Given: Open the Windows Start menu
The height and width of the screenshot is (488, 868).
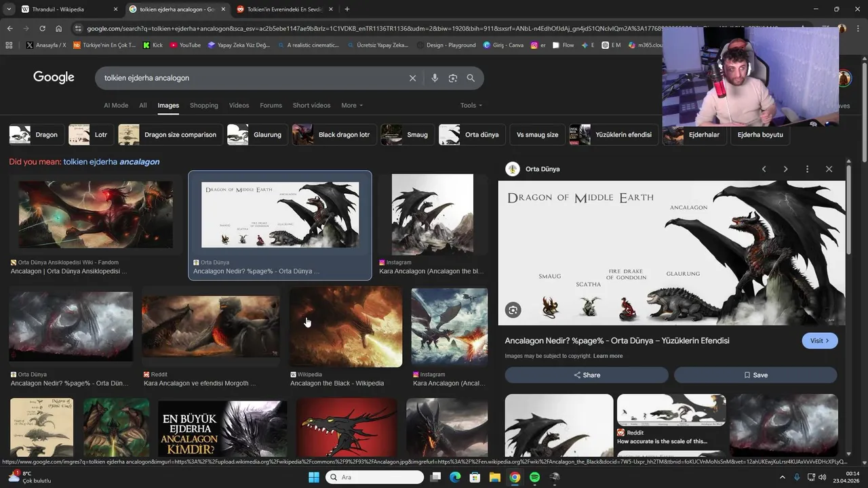Looking at the screenshot, I should click(313, 477).
